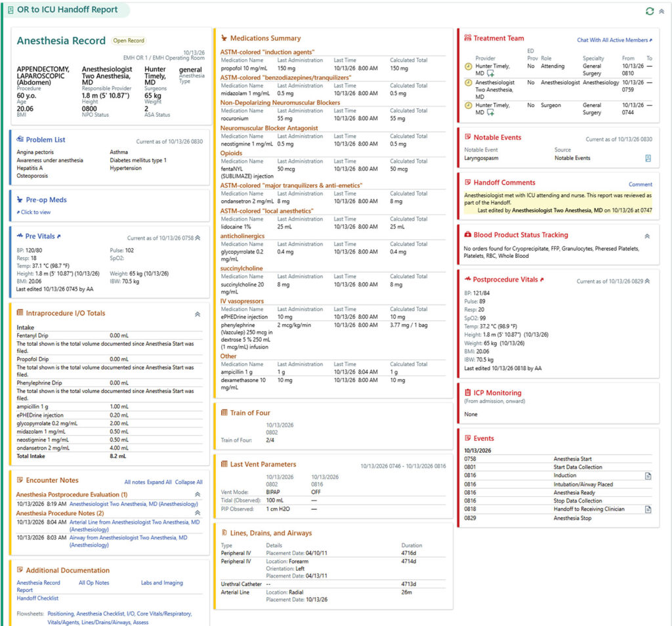
Task: Collapse Anesthesia Postprocedure Evaluation group
Action: [198, 495]
